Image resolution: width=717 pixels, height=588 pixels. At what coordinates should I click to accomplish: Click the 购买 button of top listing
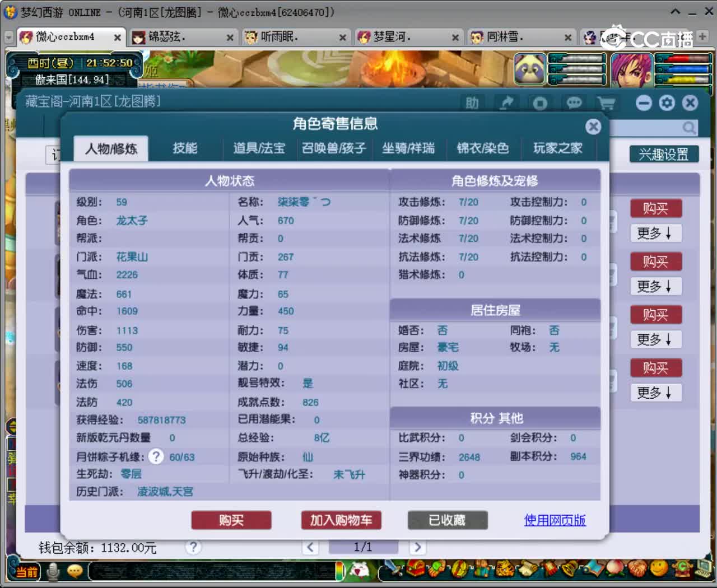(656, 208)
